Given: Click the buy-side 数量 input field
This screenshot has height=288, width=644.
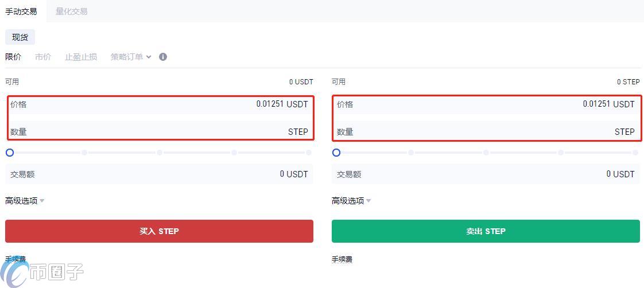Looking at the screenshot, I should click(160, 132).
